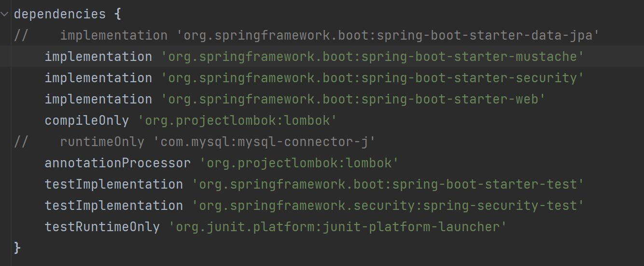
Task: Click the 'org.springframework.boot:spring-boot-starter-web' string
Action: point(353,99)
